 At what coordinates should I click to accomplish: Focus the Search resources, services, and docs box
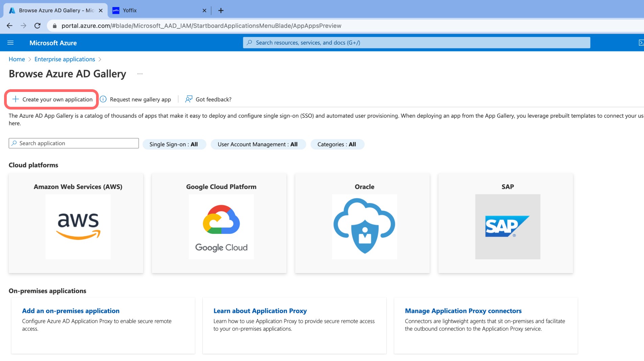tap(416, 43)
